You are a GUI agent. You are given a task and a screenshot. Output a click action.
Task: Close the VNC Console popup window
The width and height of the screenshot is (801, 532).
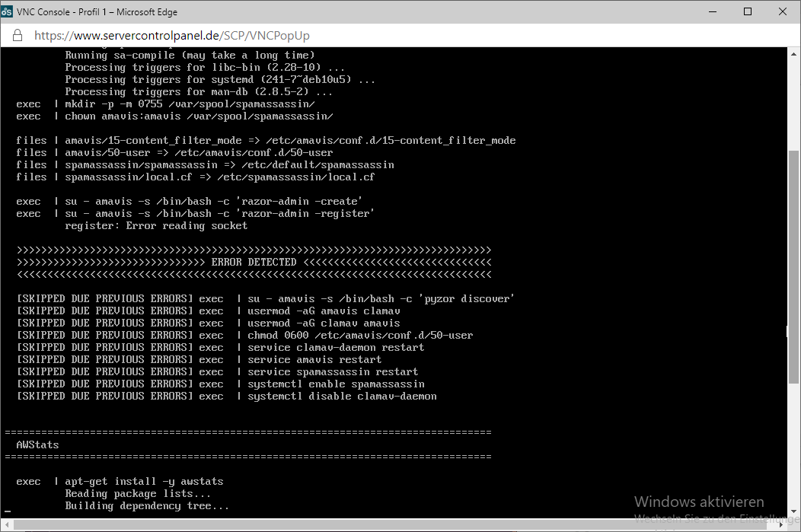click(x=782, y=11)
